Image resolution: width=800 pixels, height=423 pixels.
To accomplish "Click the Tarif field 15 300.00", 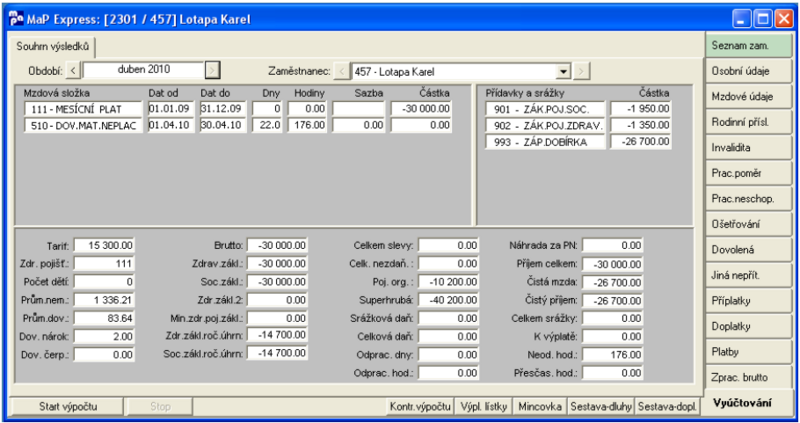I will coord(104,245).
